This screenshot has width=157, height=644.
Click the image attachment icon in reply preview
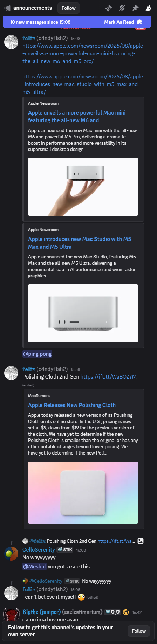[x=141, y=541]
